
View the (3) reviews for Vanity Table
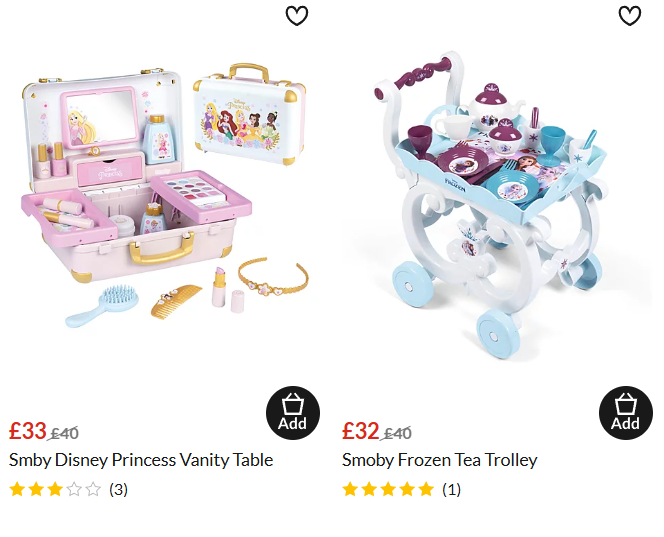pyautogui.click(x=118, y=490)
